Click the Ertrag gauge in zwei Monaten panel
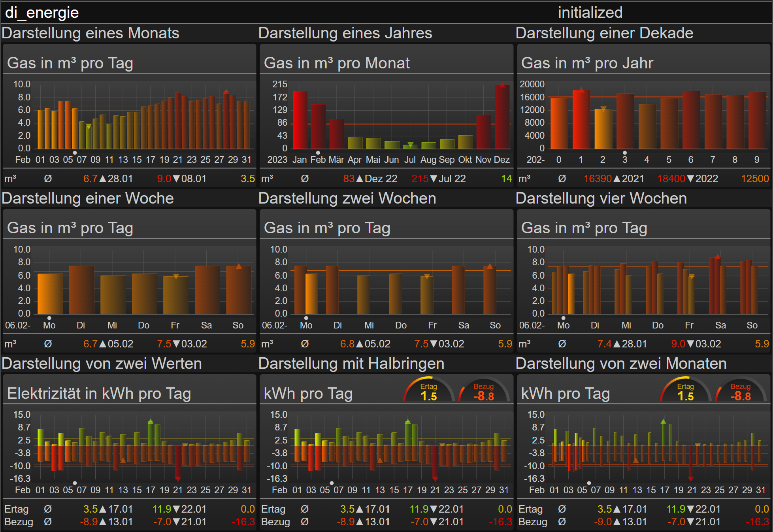773x532 pixels. (x=686, y=391)
